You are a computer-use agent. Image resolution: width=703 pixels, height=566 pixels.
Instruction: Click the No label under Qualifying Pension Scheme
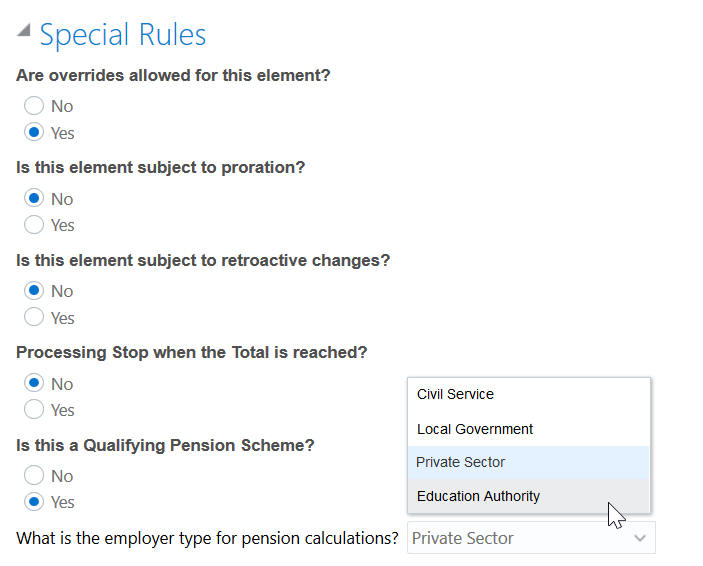[x=62, y=476]
